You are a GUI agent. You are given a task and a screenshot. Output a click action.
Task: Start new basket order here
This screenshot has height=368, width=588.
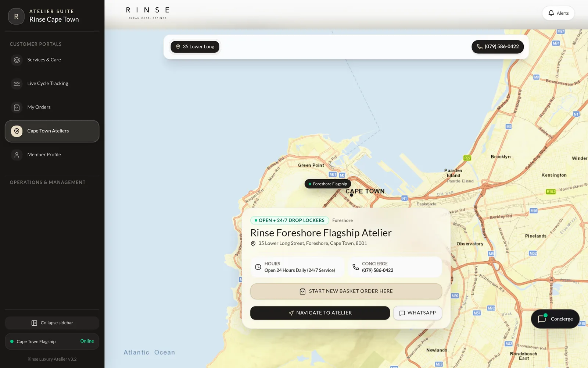pyautogui.click(x=346, y=291)
